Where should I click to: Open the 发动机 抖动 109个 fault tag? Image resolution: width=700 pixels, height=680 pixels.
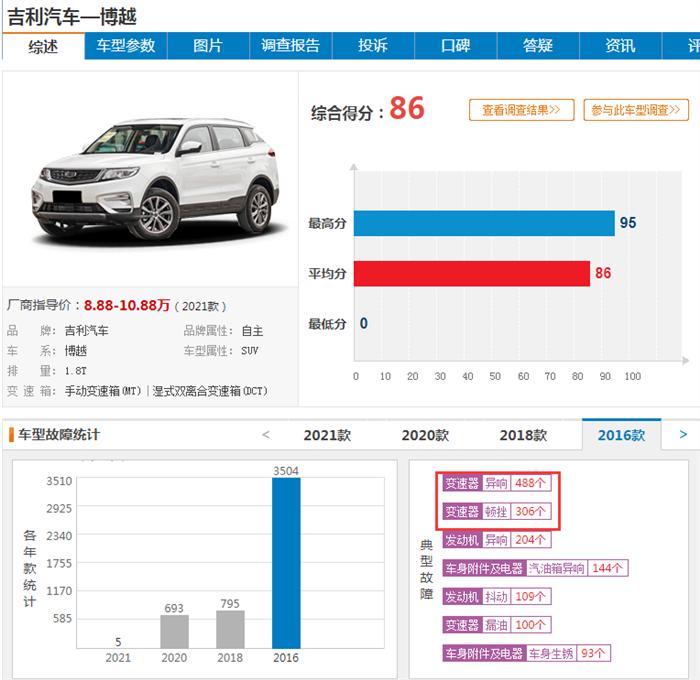(x=497, y=597)
